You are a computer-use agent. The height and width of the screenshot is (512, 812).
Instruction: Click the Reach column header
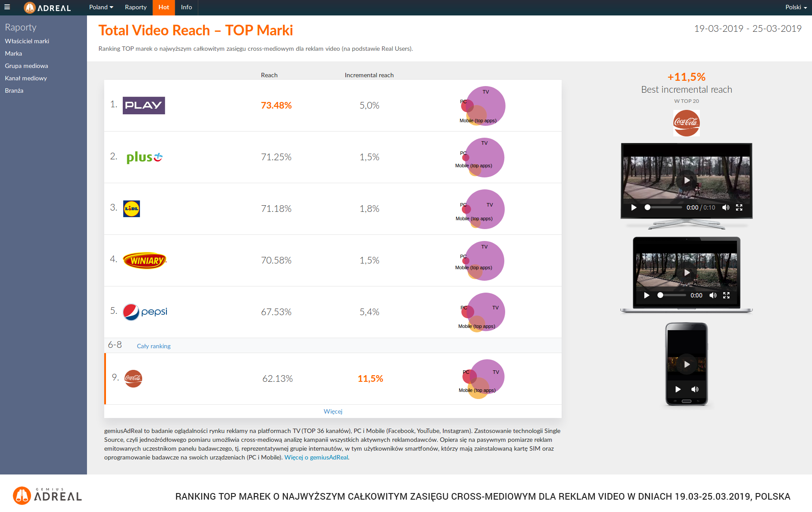(269, 75)
